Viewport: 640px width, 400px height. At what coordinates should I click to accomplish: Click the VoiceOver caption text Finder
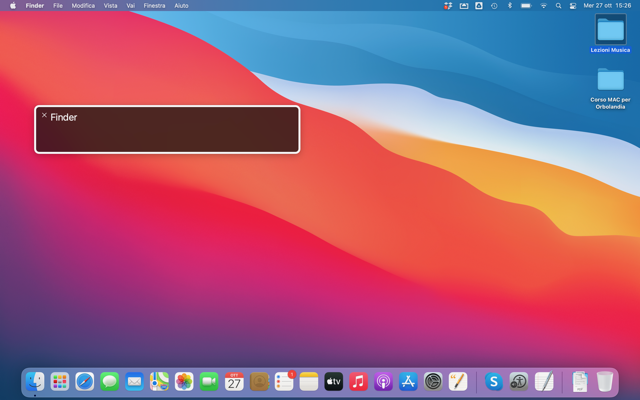tap(64, 118)
